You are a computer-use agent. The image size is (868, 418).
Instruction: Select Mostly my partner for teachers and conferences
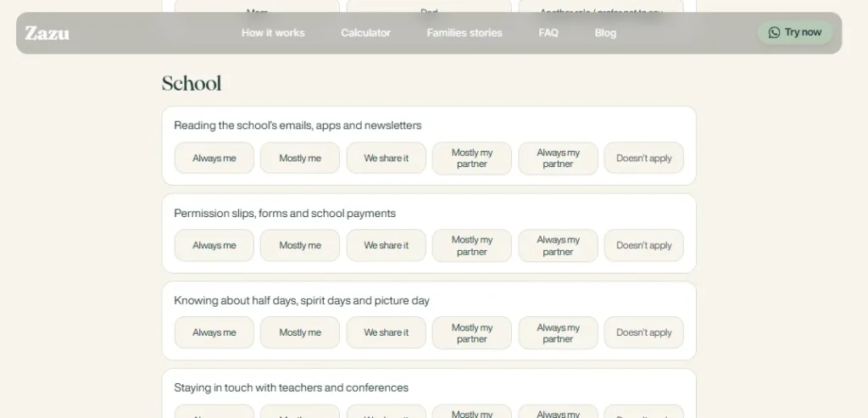coord(471,411)
